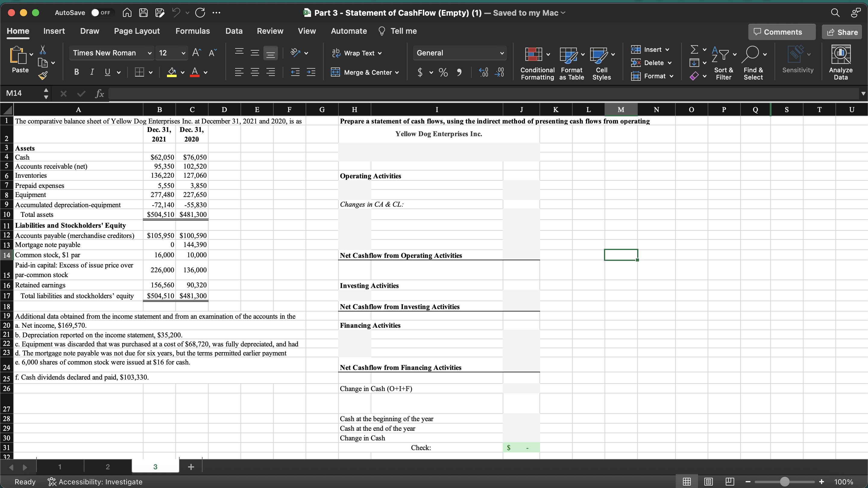The height and width of the screenshot is (488, 868).
Task: Click Find & Select magnifier icon
Action: [x=750, y=54]
